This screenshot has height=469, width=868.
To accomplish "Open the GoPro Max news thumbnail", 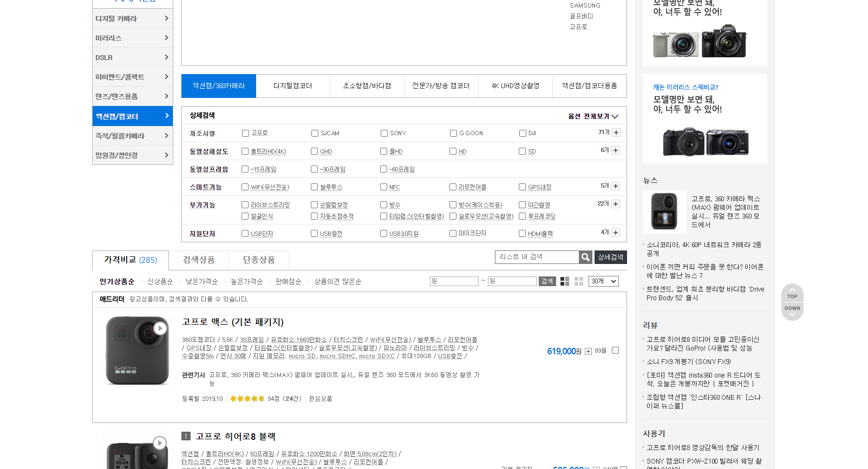I will coord(664,212).
